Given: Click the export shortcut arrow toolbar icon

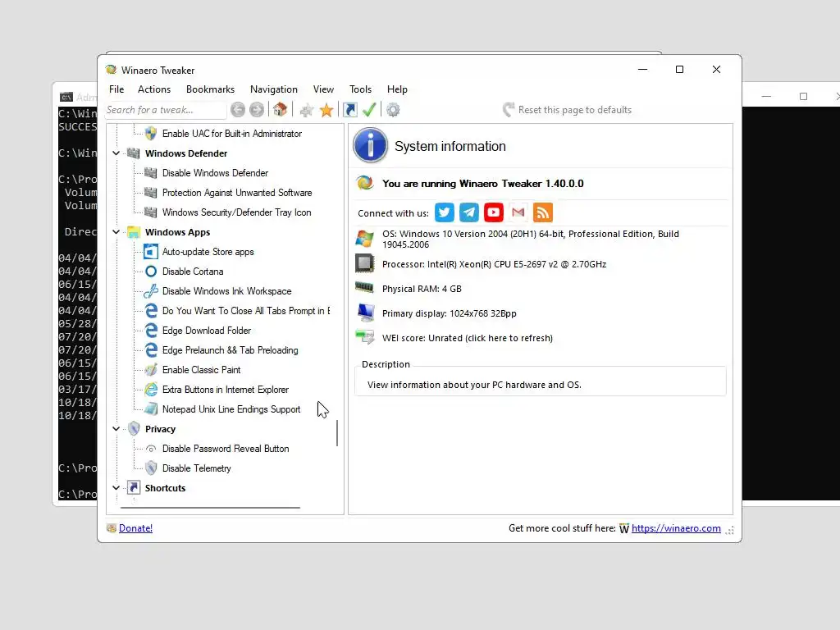Looking at the screenshot, I should pyautogui.click(x=349, y=110).
